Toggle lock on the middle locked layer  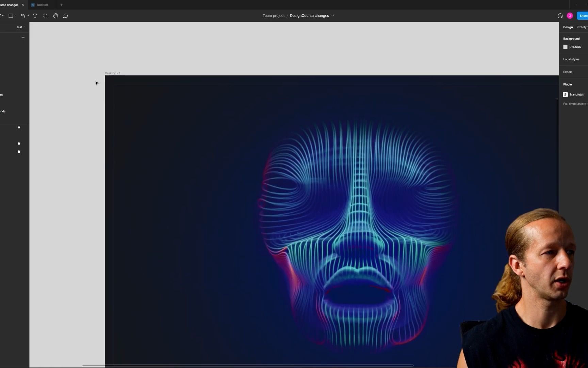(x=19, y=143)
